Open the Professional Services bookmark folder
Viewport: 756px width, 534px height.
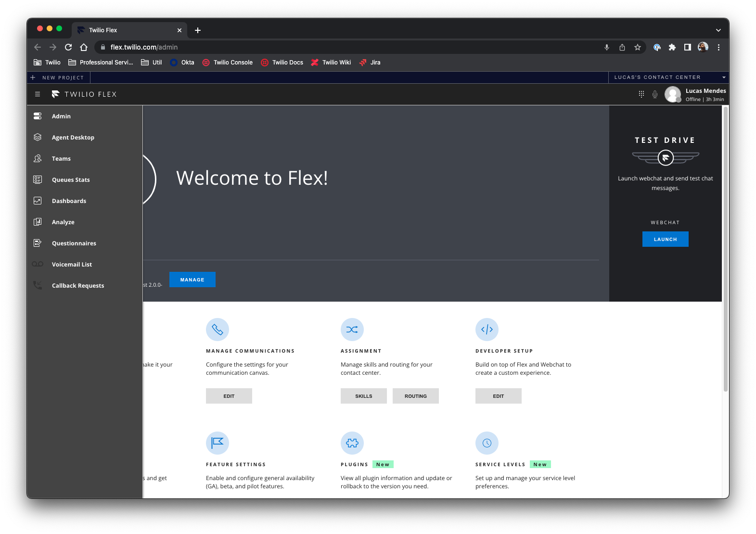pyautogui.click(x=101, y=63)
